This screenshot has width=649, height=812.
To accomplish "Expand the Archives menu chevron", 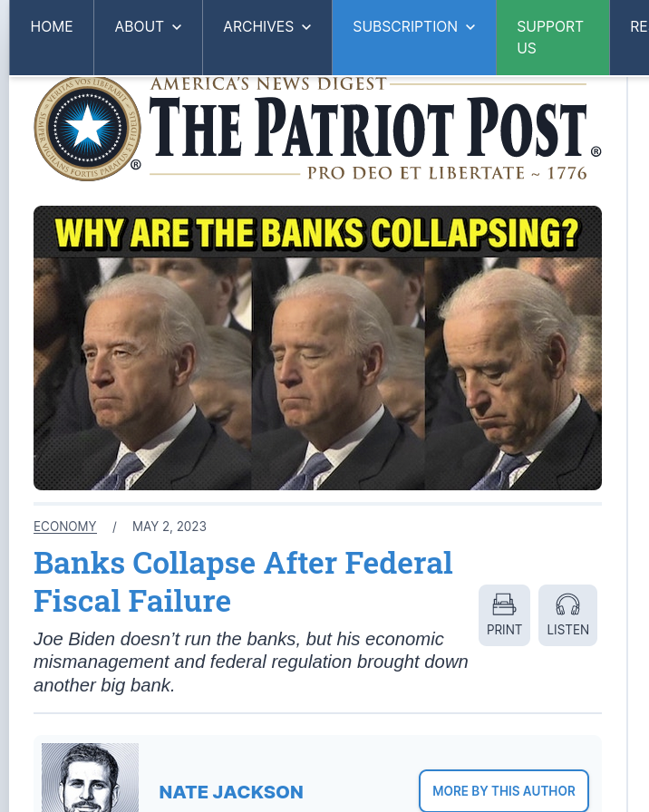I will tap(306, 27).
